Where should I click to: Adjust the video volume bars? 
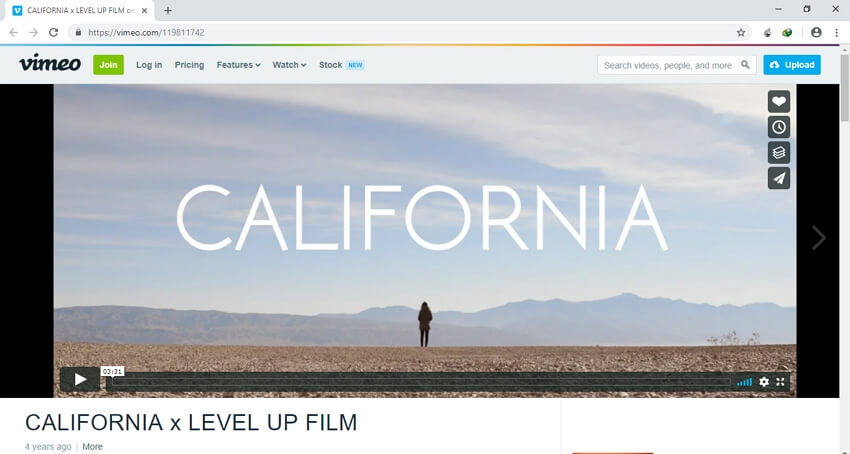tap(745, 382)
